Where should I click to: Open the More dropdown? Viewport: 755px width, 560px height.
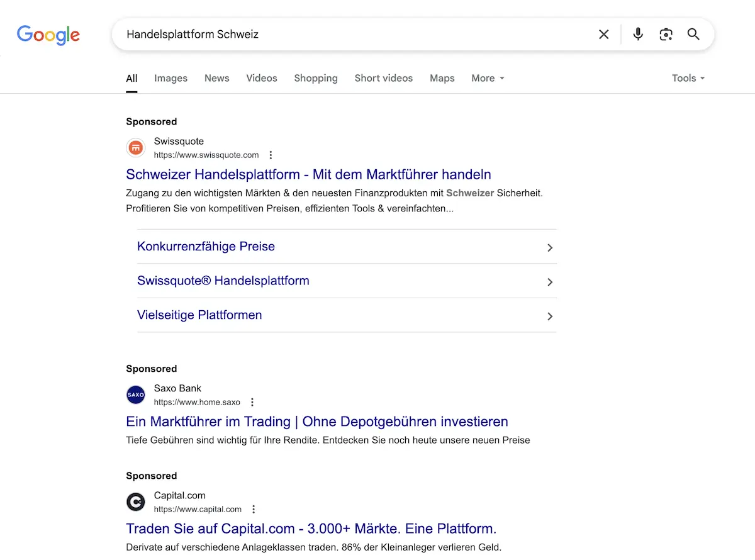[488, 78]
